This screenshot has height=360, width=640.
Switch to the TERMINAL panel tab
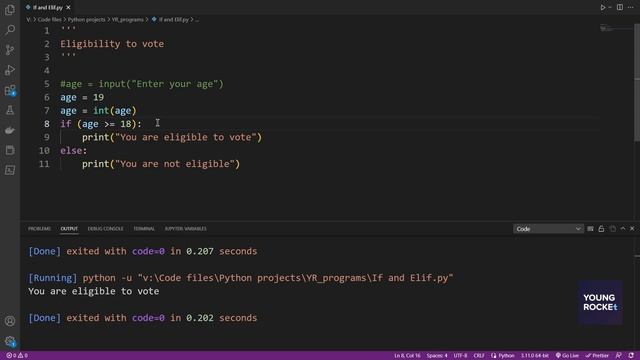[x=144, y=229]
